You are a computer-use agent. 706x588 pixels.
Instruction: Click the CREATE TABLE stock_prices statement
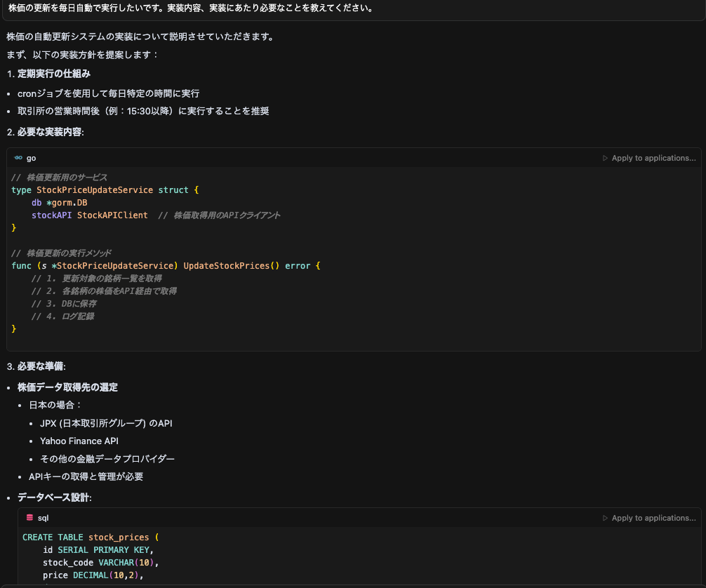click(x=91, y=537)
